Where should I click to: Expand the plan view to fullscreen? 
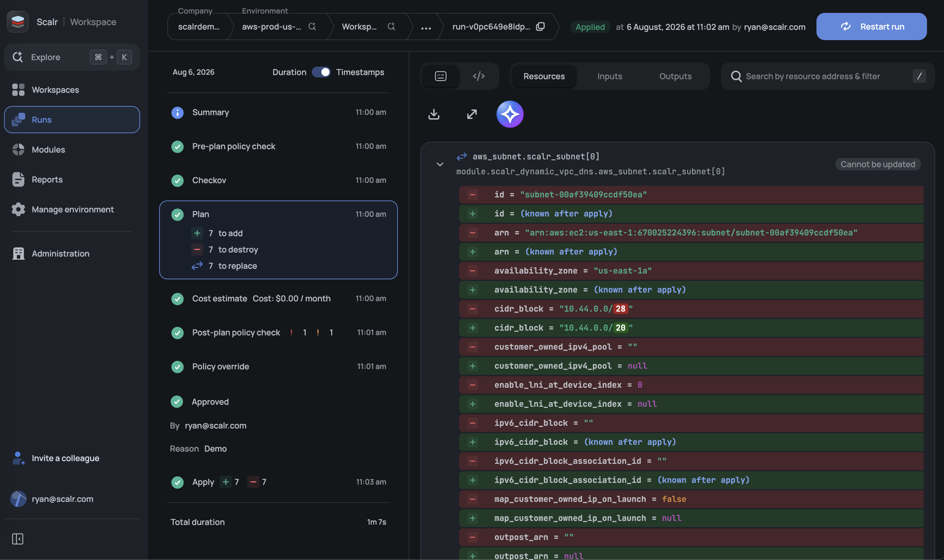click(x=472, y=114)
